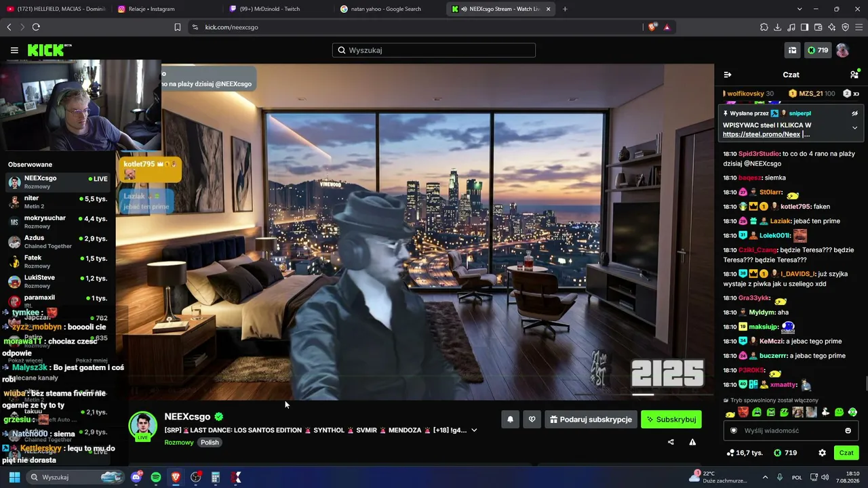Open LukiSteve channel in sidebar
The image size is (868, 488).
point(58,281)
